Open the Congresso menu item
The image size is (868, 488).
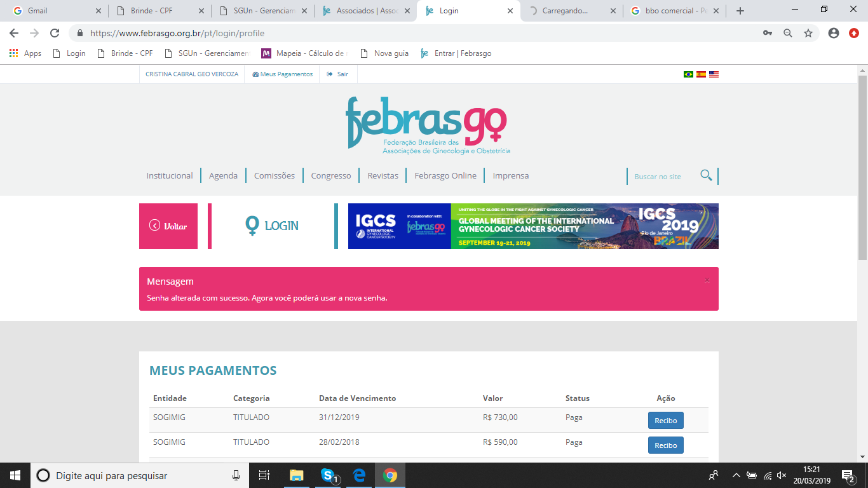click(330, 176)
